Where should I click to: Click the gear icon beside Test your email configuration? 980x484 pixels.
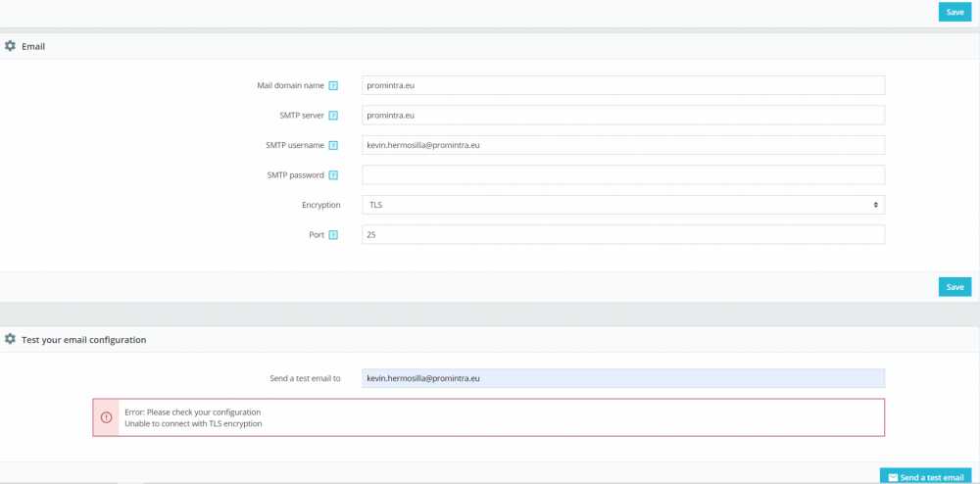[x=10, y=339]
